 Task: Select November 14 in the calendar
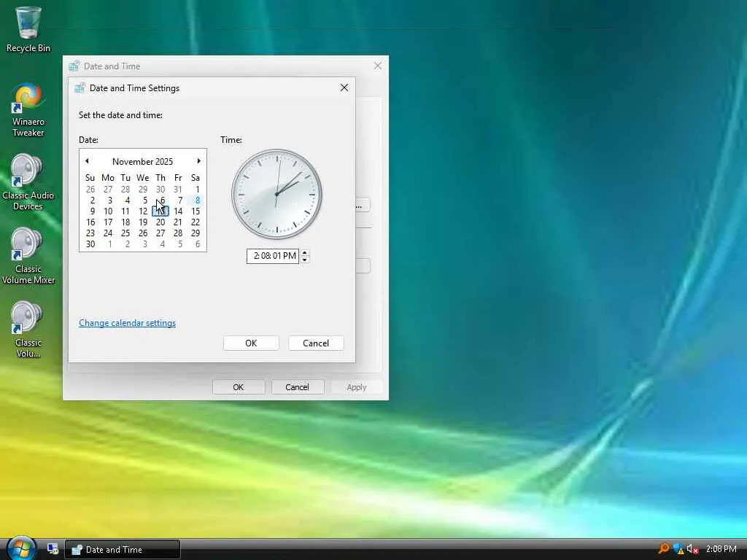178,211
